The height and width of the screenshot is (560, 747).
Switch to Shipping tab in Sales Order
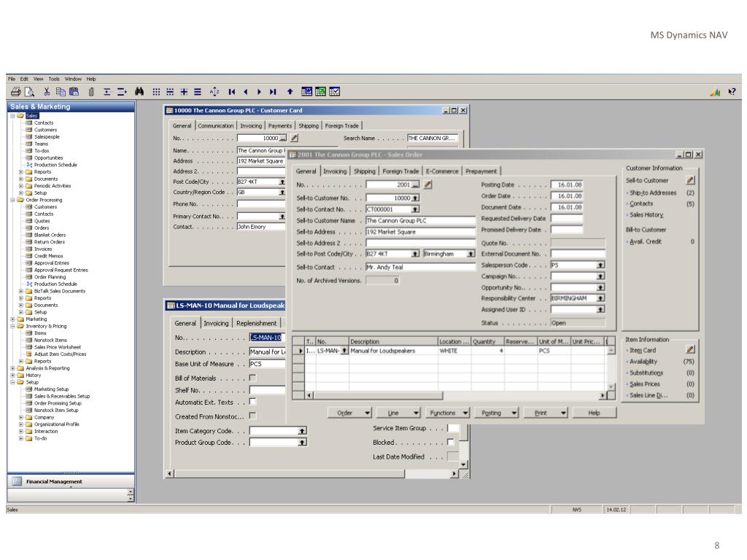click(365, 171)
